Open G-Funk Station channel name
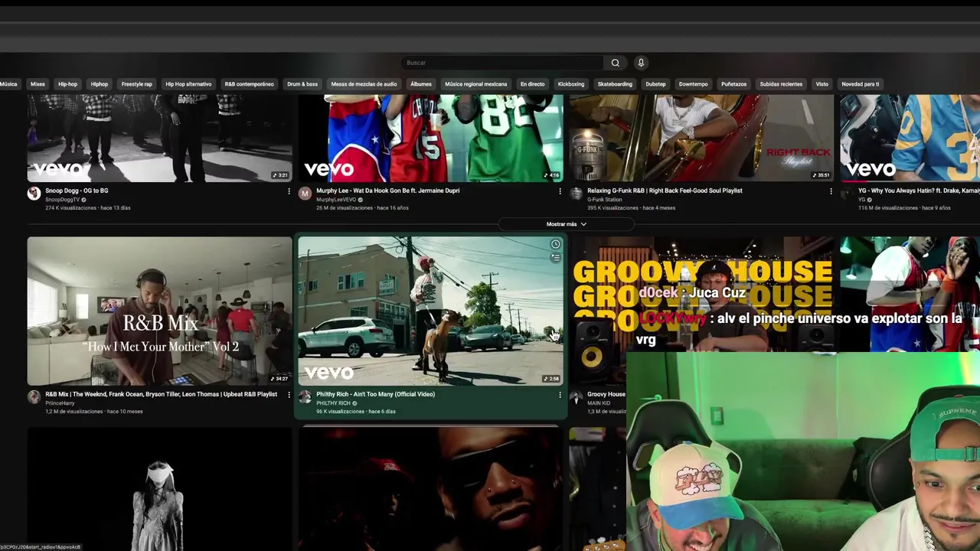This screenshot has height=551, width=980. [603, 200]
